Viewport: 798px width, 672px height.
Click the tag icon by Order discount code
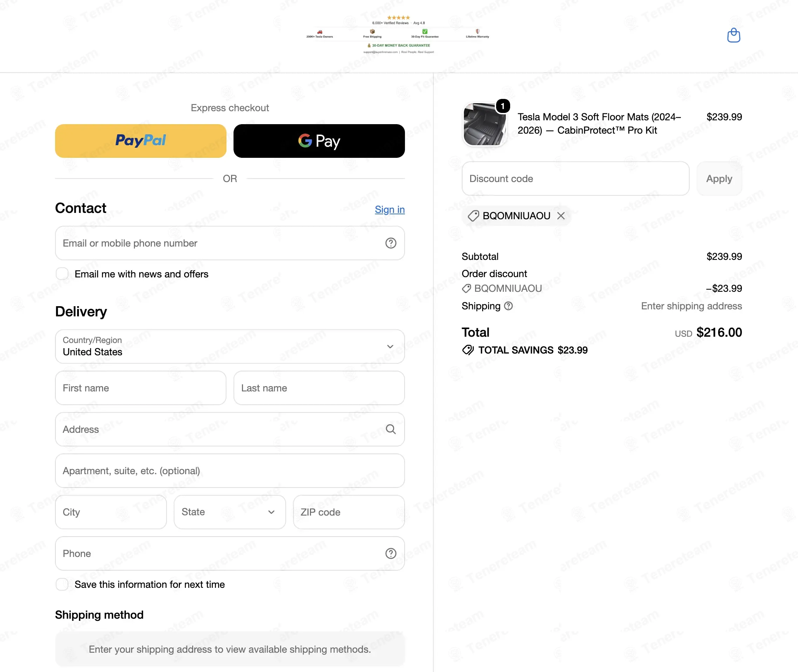click(466, 289)
